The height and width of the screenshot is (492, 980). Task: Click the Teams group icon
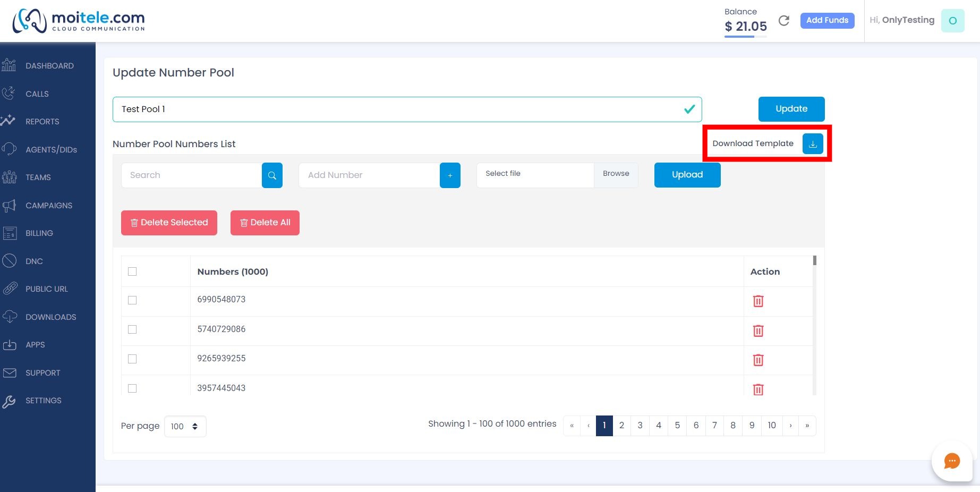click(x=9, y=177)
